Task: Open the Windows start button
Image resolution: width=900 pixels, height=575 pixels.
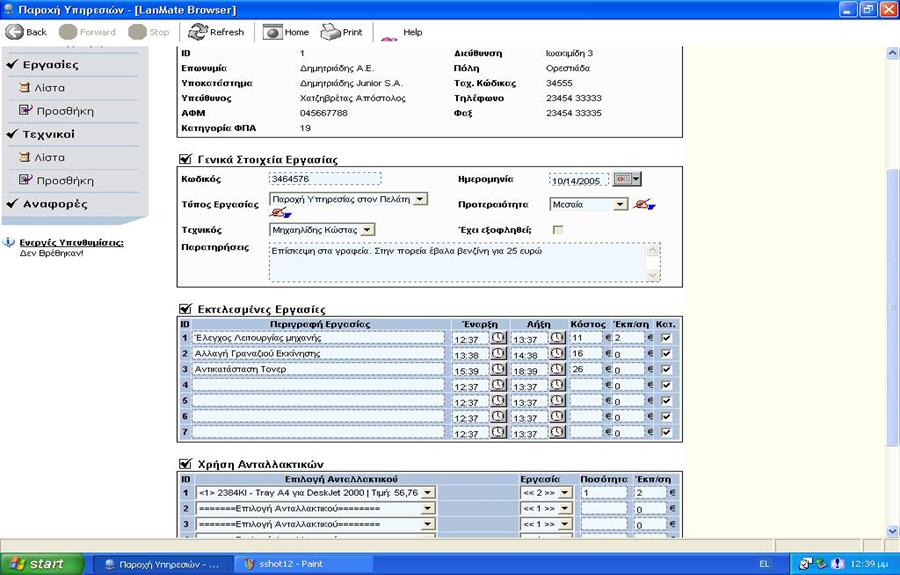Action: (42, 564)
